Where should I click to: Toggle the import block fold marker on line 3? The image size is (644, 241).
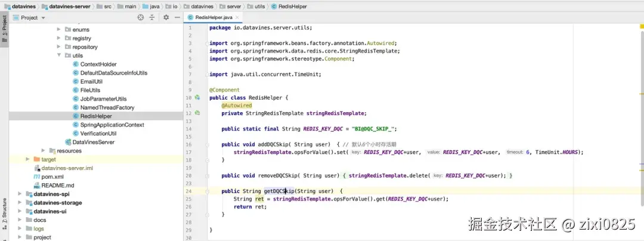coord(208,43)
